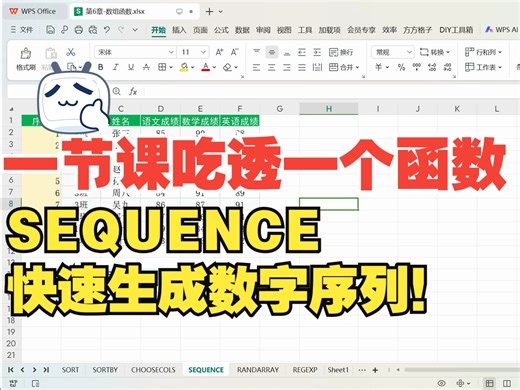Toggle Italic formatting
Viewport: 520px width, 390px height.
tap(116, 67)
